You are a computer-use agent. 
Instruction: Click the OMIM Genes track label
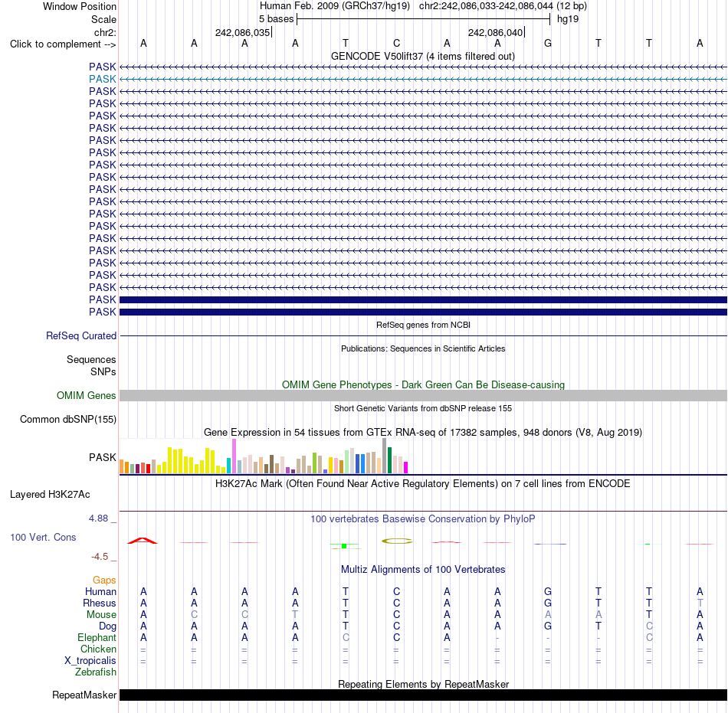click(x=86, y=396)
